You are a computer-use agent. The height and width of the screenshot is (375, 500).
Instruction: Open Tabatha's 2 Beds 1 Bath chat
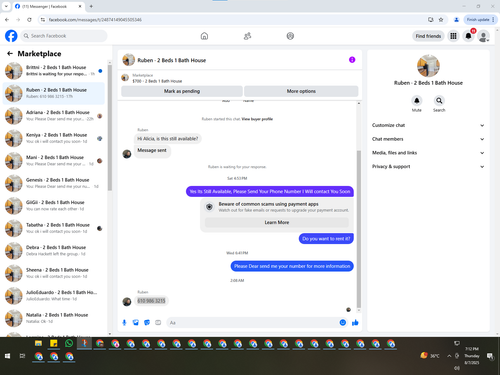click(53, 228)
